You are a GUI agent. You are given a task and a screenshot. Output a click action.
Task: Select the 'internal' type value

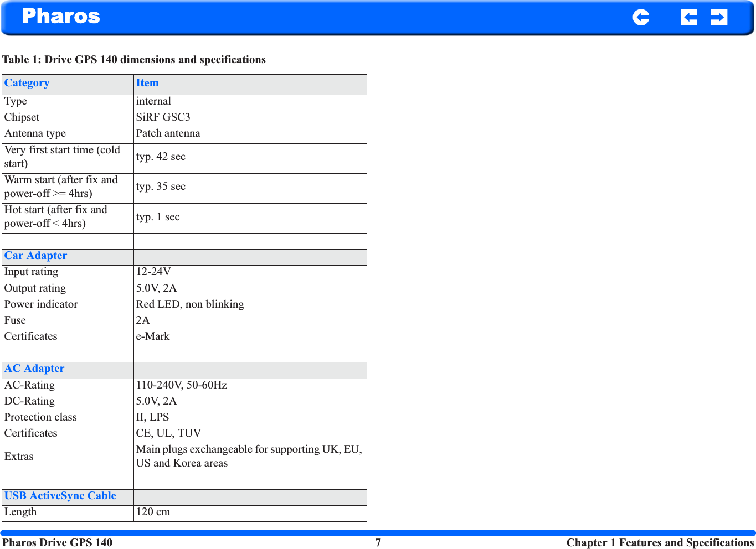point(153,101)
